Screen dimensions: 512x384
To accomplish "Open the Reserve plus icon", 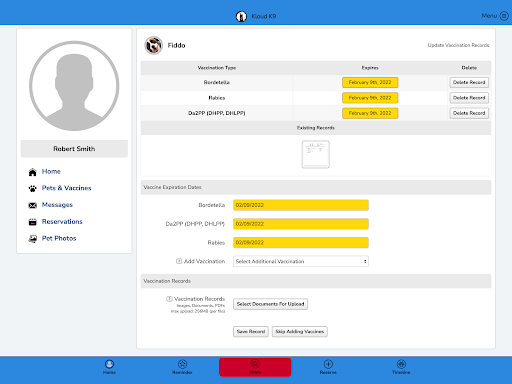I will (328, 364).
